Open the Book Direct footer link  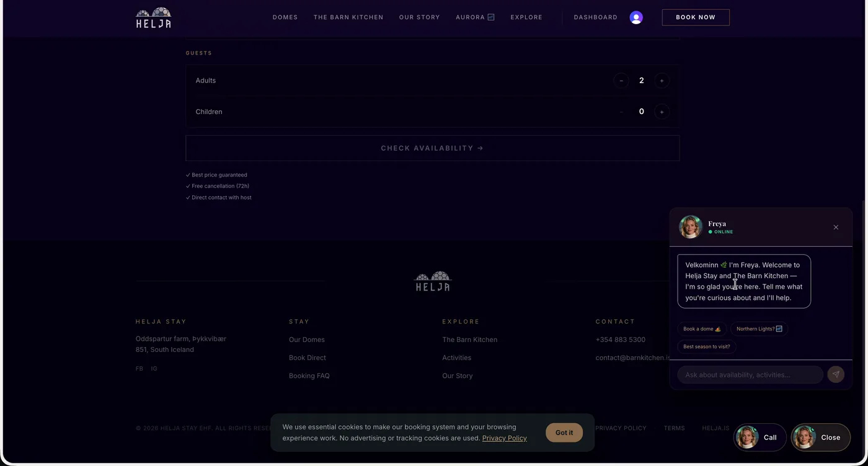[308, 358]
